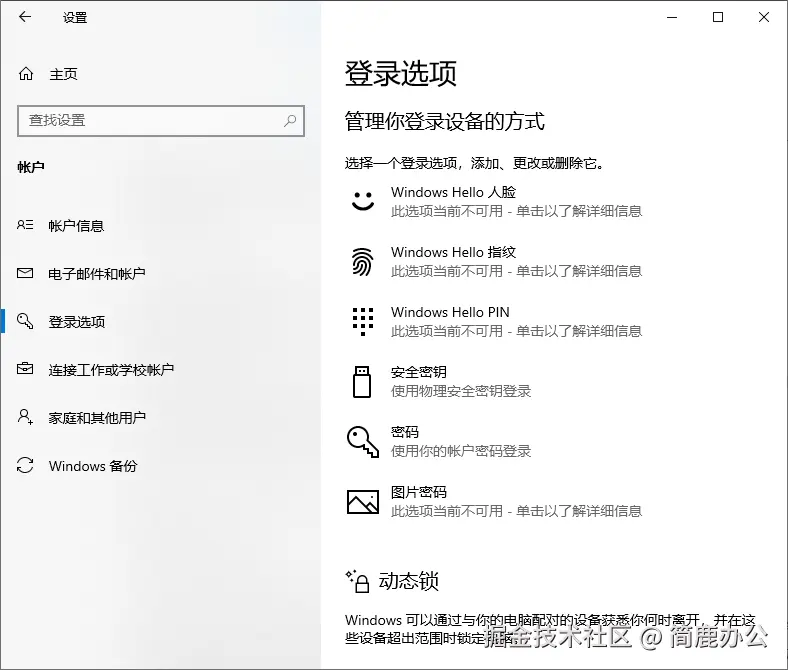The height and width of the screenshot is (670, 788).
Task: Select 登录选项 in the sidebar
Action: 77,322
